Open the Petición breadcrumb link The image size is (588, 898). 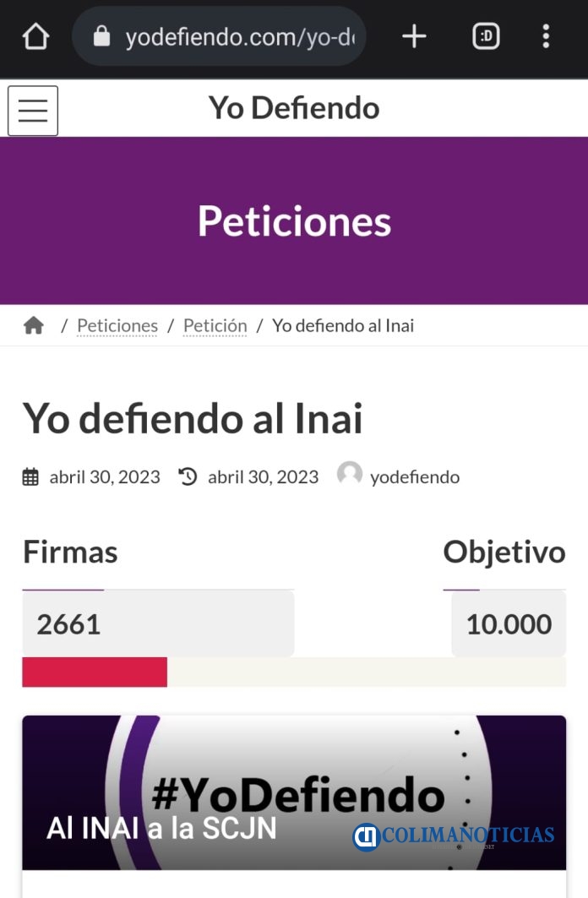click(215, 325)
